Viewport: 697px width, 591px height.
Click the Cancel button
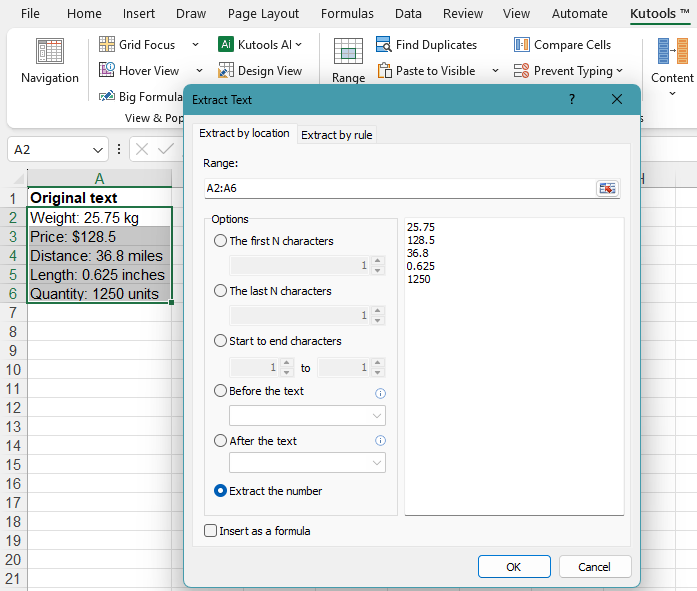click(595, 567)
